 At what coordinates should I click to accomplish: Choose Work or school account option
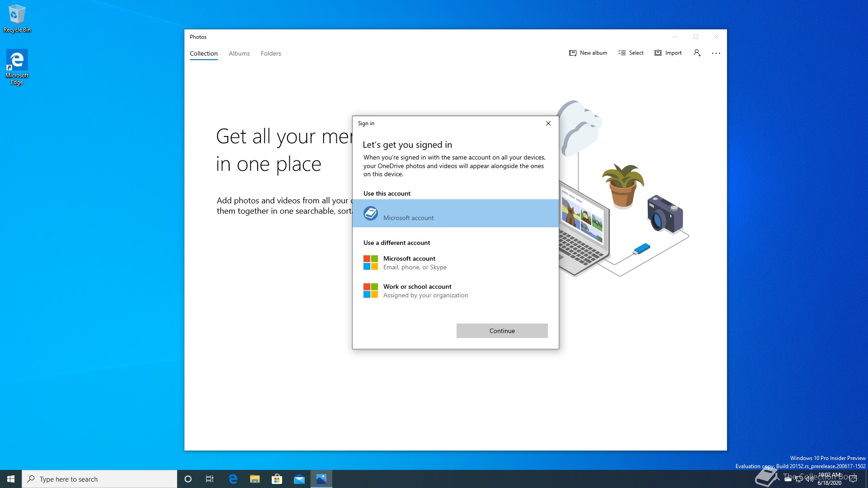[x=456, y=291]
